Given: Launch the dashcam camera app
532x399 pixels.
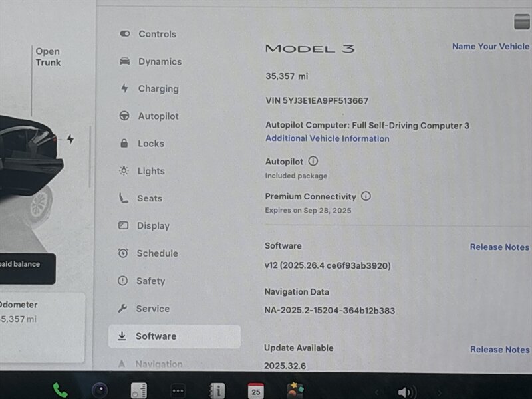Looking at the screenshot, I should [x=100, y=390].
